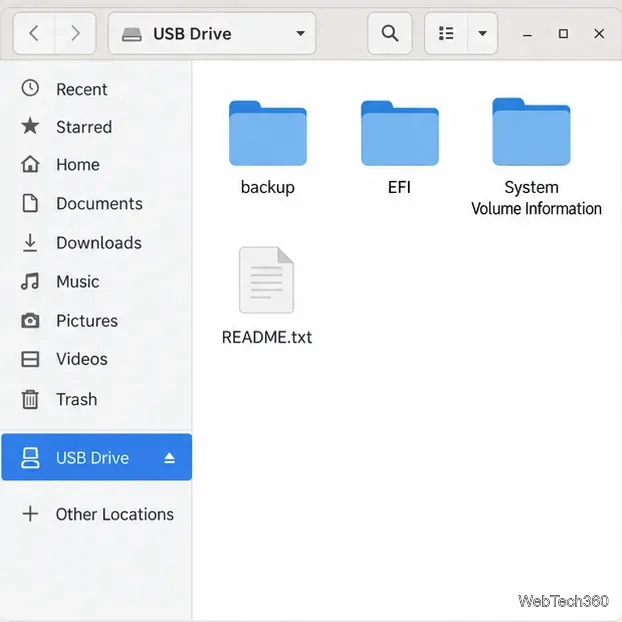Expand the view options dropdown arrow
The height and width of the screenshot is (622, 622).
pyautogui.click(x=482, y=33)
